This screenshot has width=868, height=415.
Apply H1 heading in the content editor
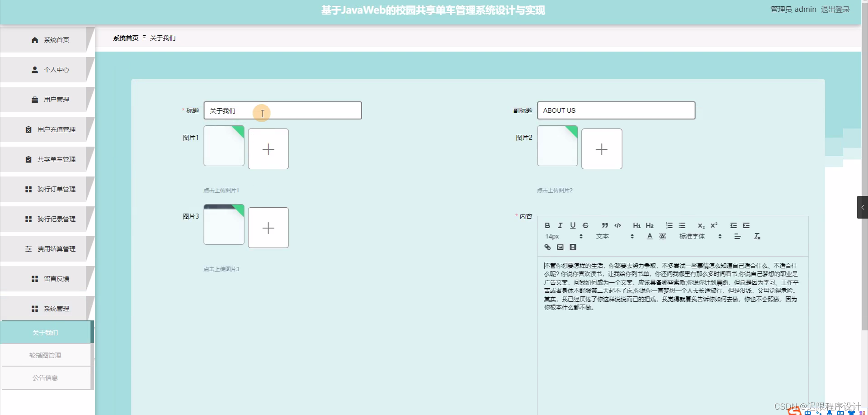click(x=637, y=225)
